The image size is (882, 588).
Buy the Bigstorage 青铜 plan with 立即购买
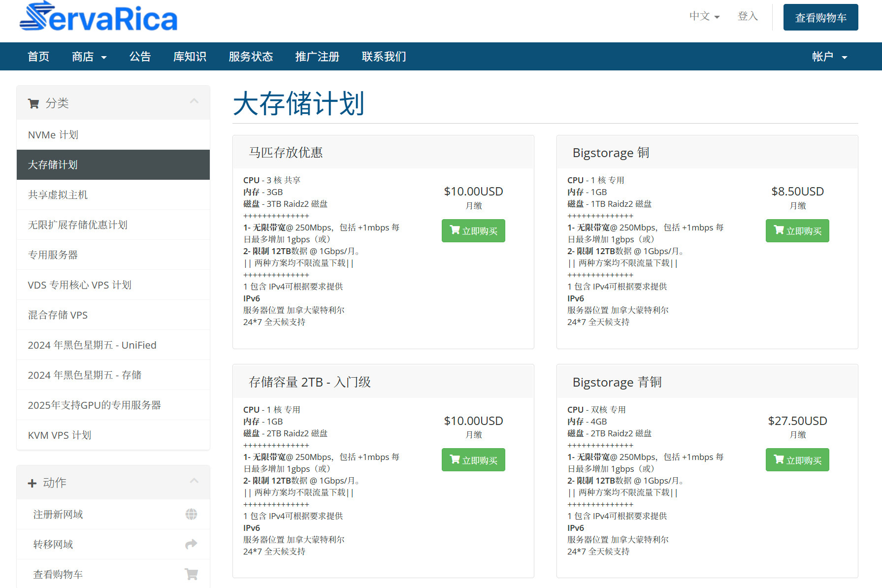pos(797,460)
